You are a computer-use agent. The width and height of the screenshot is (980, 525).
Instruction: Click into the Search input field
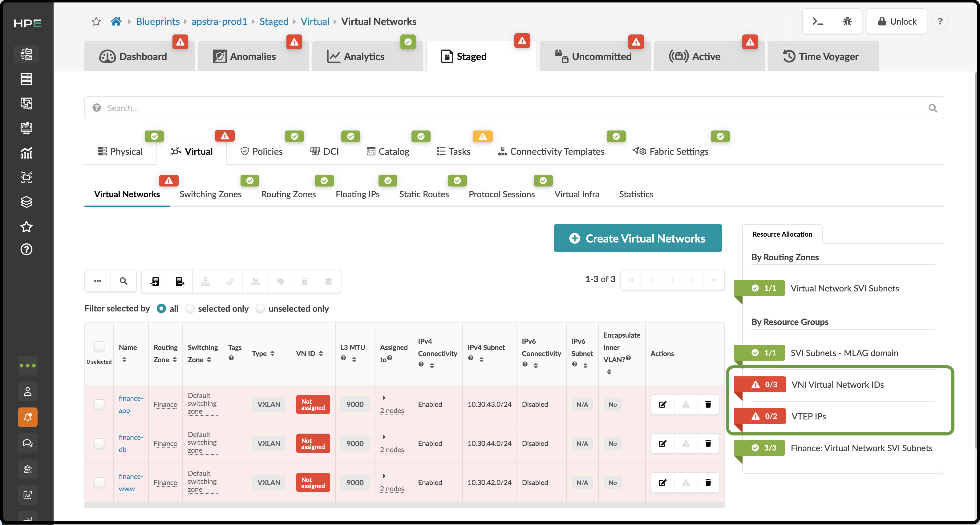pyautogui.click(x=514, y=108)
